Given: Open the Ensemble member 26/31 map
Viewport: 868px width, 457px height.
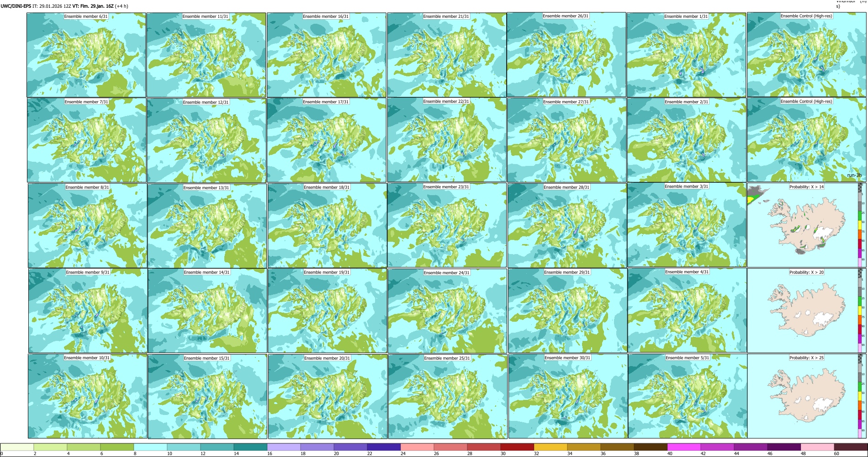Looking at the screenshot, I should click(566, 54).
